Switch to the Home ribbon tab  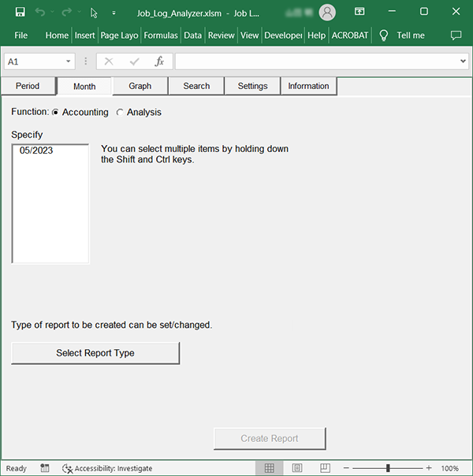point(57,35)
